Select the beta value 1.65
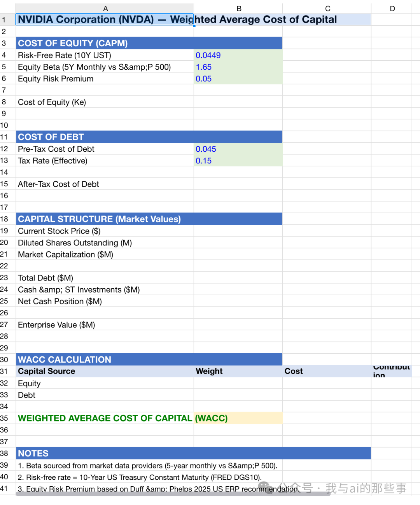 click(238, 67)
